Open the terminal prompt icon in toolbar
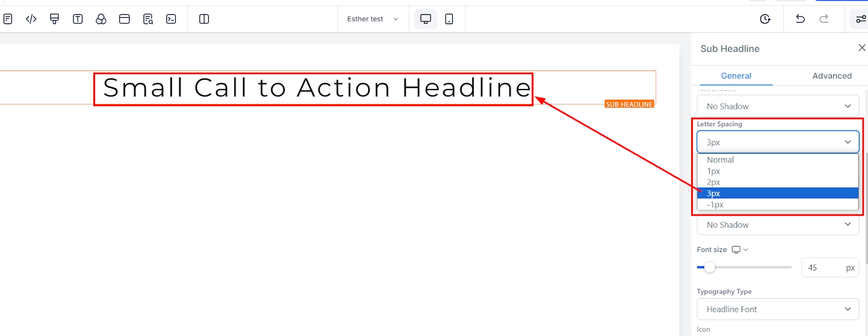Viewport: 868px width, 336px height. pyautogui.click(x=171, y=19)
